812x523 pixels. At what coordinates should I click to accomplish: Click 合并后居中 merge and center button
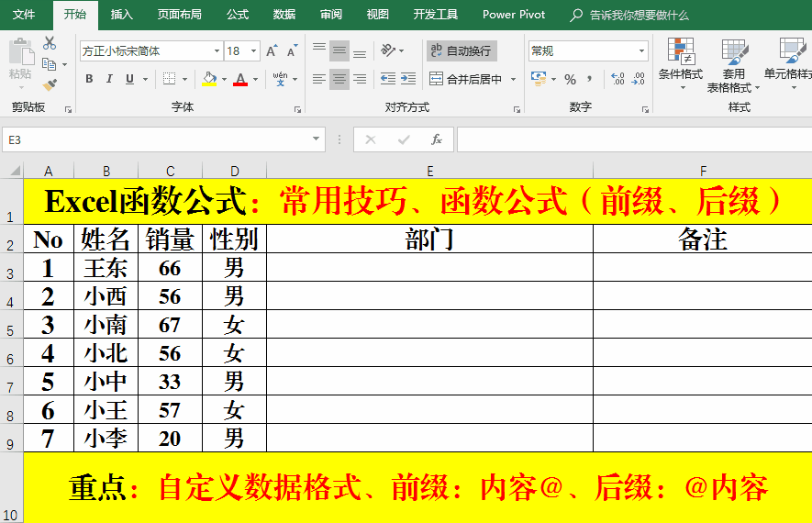coord(466,80)
